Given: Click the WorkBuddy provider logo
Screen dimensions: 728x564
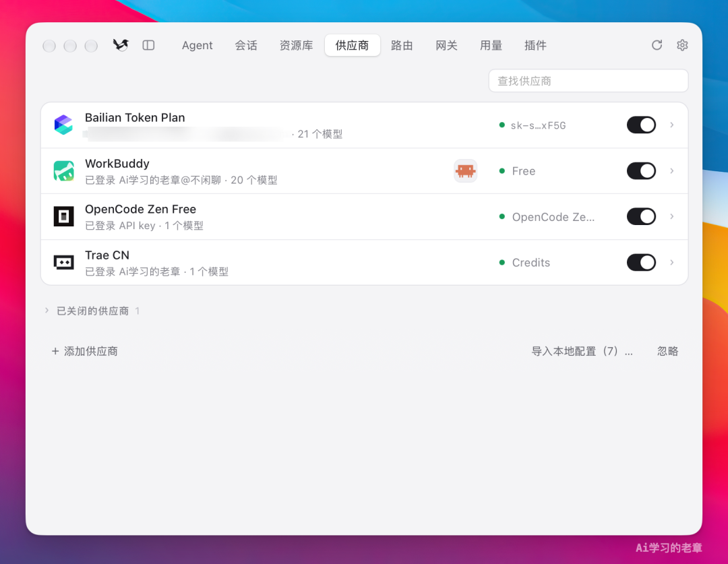Looking at the screenshot, I should pyautogui.click(x=63, y=171).
